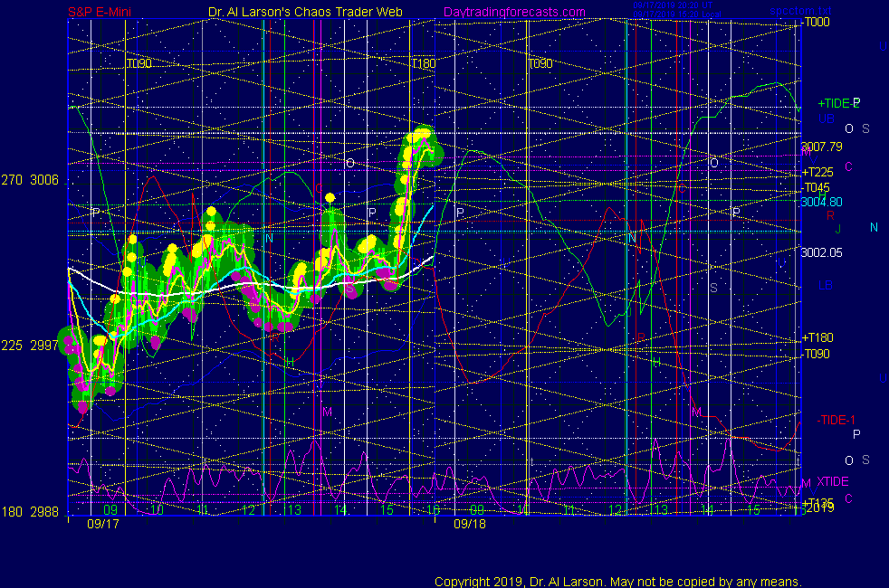Click the 'LB' lower band label
Viewport: 889px width, 588px height.
pos(826,286)
